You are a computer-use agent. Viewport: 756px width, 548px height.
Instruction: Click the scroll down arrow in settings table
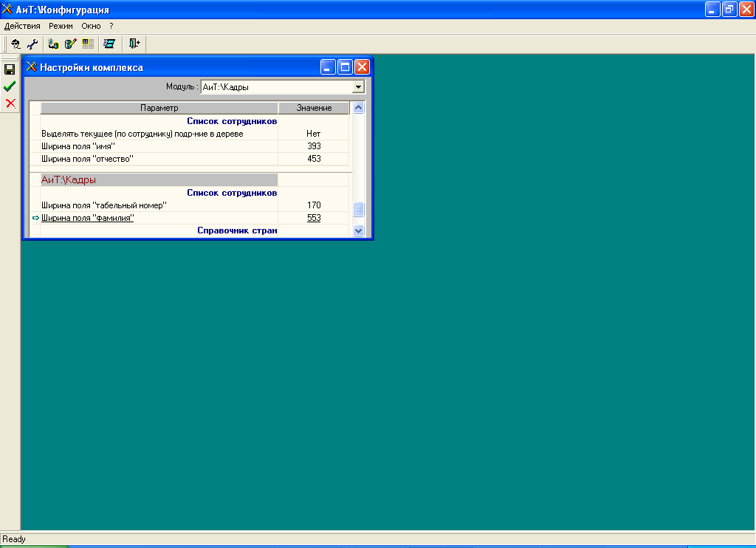(x=358, y=230)
